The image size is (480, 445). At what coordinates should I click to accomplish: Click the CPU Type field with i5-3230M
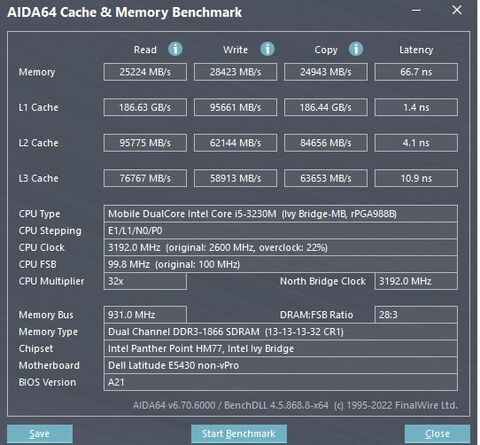click(x=281, y=214)
